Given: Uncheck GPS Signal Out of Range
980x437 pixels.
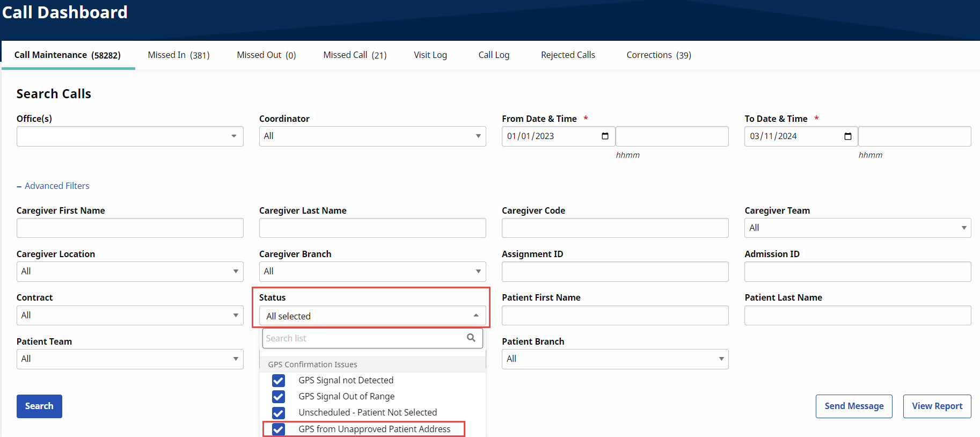Looking at the screenshot, I should point(279,397).
